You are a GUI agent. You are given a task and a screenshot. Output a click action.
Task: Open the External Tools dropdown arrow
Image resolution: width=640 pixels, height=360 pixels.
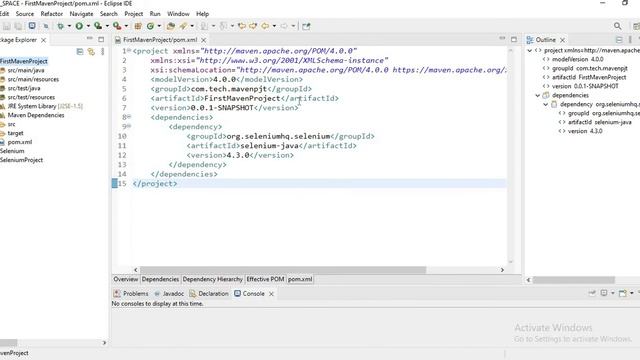click(x=126, y=26)
